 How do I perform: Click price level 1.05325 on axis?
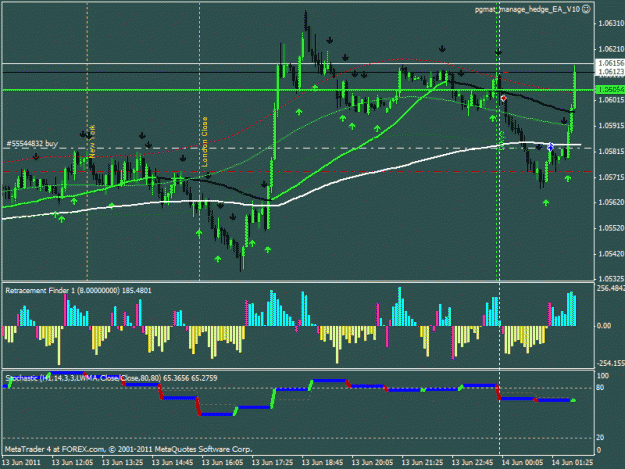611,278
